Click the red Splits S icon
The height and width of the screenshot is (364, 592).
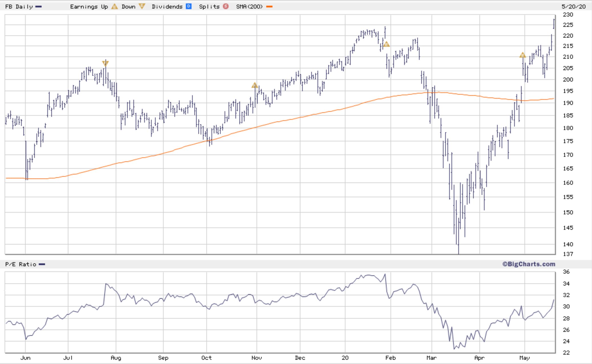click(x=226, y=6)
